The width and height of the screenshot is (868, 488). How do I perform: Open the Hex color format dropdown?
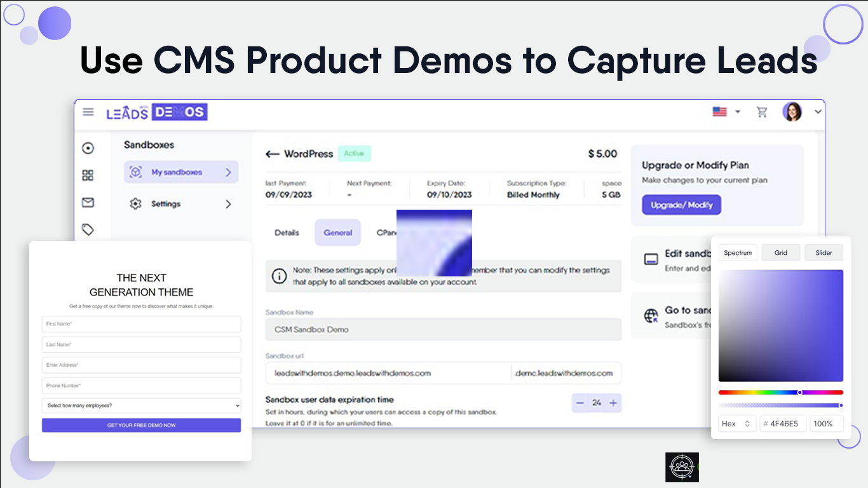tap(737, 424)
